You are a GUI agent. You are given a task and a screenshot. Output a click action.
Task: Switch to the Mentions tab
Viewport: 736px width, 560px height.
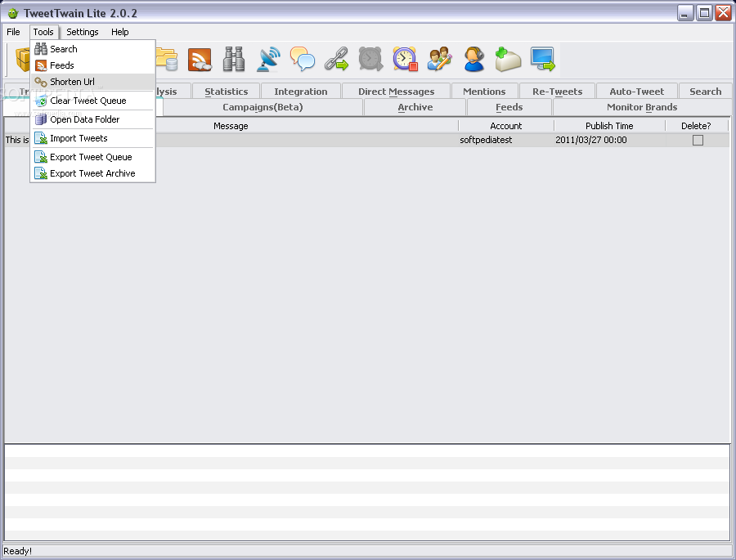coord(484,92)
